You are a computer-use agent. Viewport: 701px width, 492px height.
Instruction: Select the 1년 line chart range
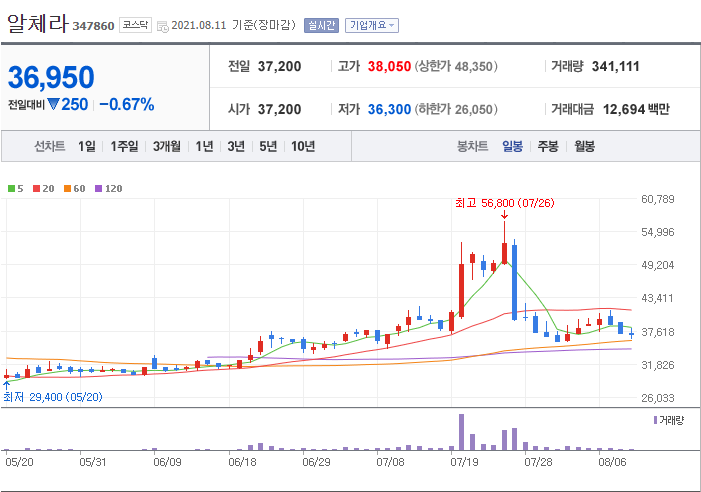coord(204,146)
